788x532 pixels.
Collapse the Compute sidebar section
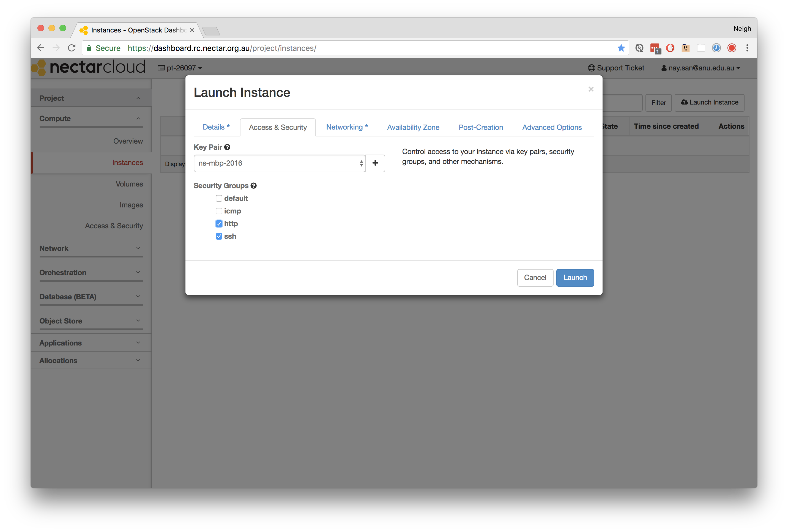point(91,118)
